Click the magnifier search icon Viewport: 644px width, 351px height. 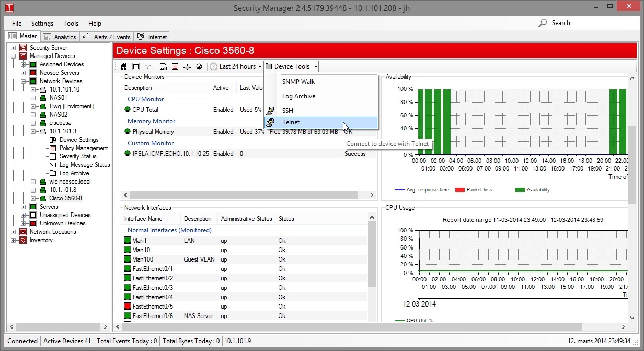click(543, 23)
